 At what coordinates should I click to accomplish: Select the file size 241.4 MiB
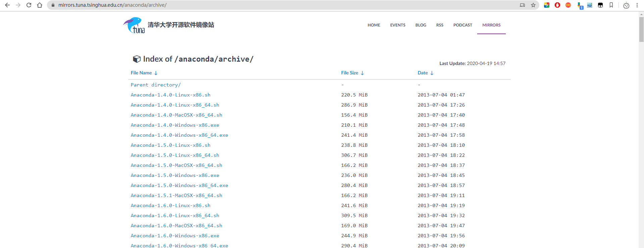(x=354, y=135)
